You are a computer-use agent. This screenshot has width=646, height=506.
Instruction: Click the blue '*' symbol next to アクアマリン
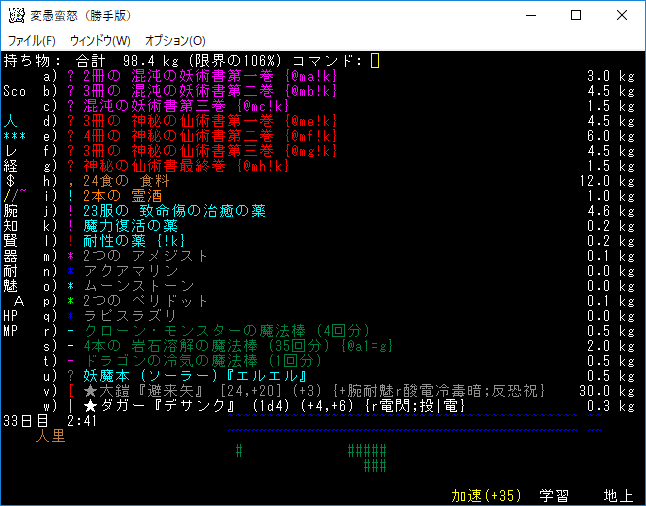tap(71, 271)
